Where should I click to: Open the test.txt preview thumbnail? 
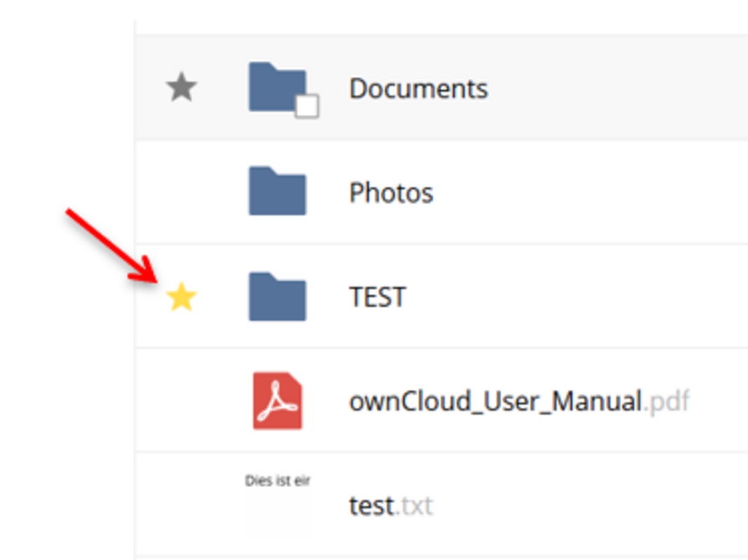coord(277,505)
